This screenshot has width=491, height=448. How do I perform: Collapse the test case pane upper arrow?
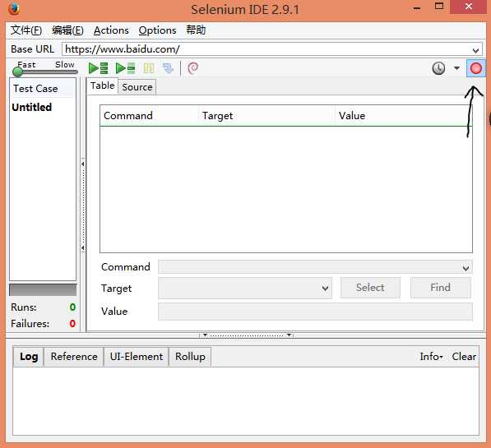click(x=83, y=164)
